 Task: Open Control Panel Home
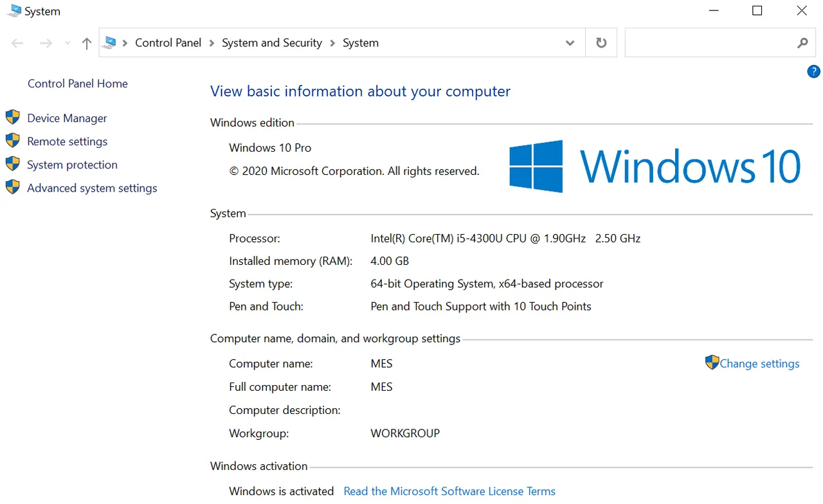78,84
